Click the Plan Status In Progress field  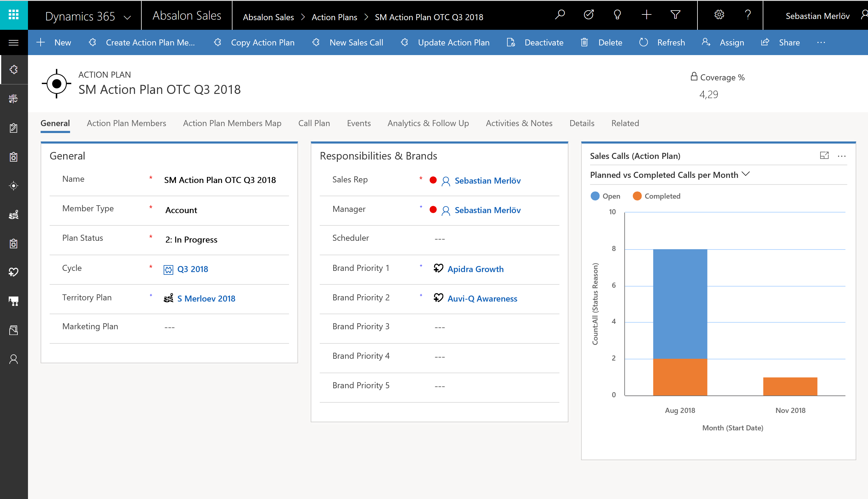191,240
